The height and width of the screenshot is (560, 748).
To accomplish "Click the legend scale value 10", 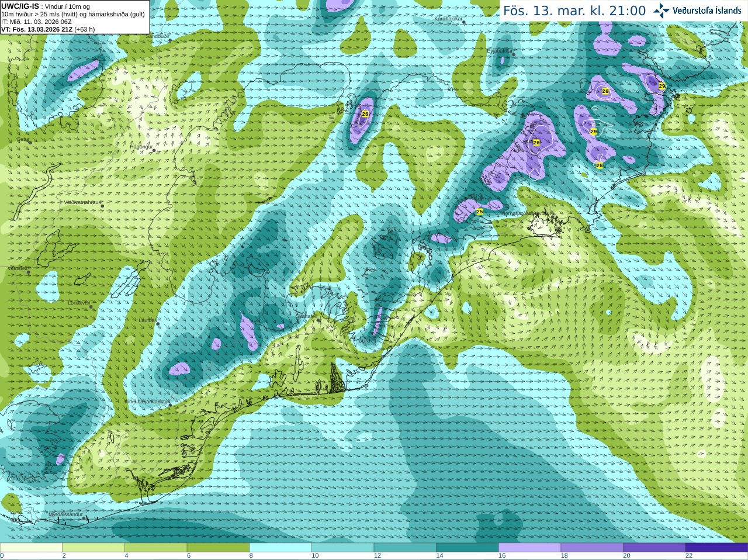I will click(x=315, y=556).
